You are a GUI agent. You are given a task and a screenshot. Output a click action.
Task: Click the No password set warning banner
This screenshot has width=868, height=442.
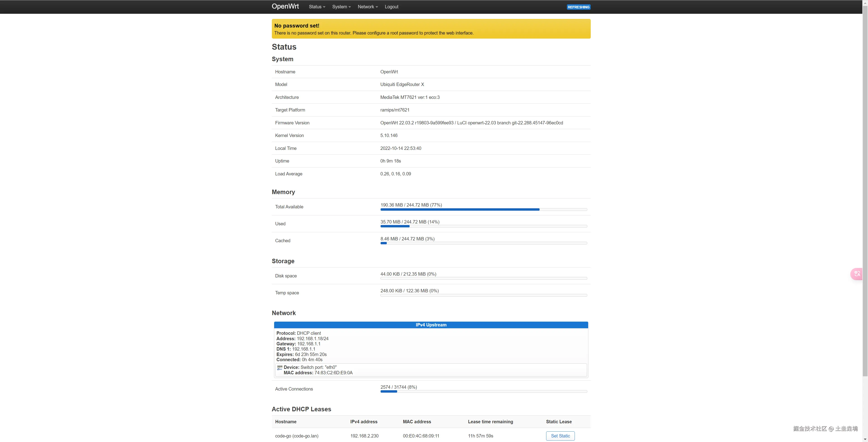[431, 29]
